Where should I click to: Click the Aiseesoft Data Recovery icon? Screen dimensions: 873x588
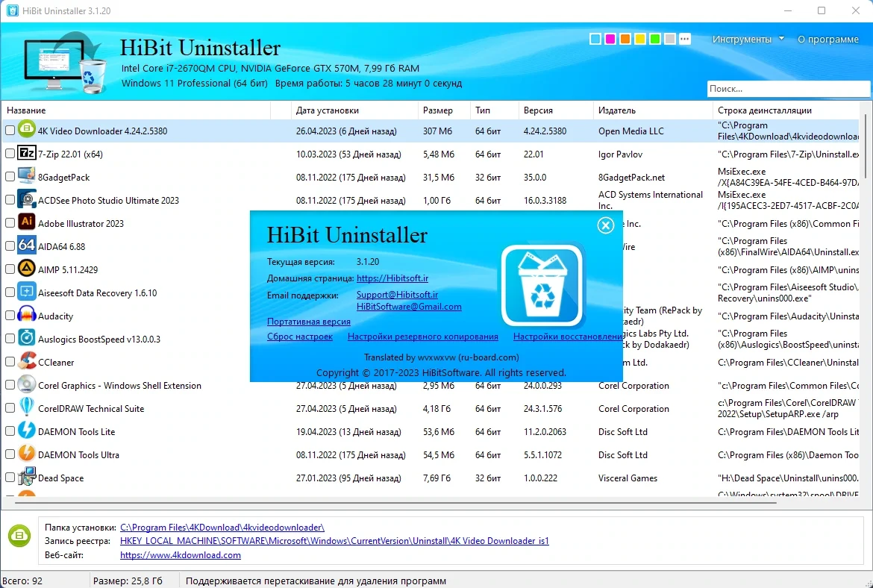click(x=26, y=292)
